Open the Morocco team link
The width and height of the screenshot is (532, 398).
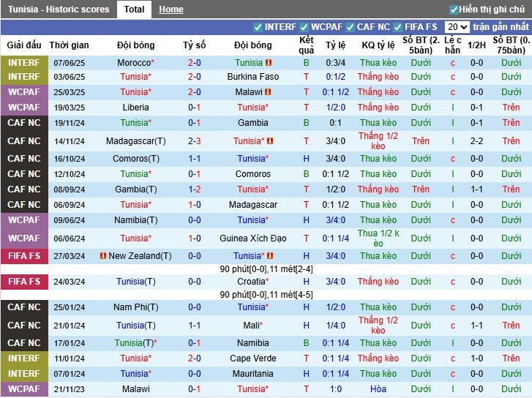135,63
